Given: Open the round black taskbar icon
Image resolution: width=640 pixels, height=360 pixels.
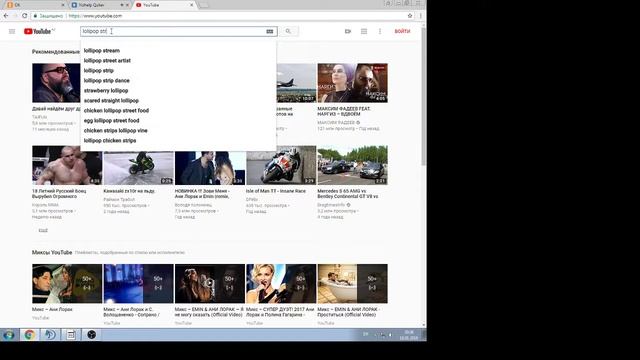Looking at the screenshot, I should [92, 335].
